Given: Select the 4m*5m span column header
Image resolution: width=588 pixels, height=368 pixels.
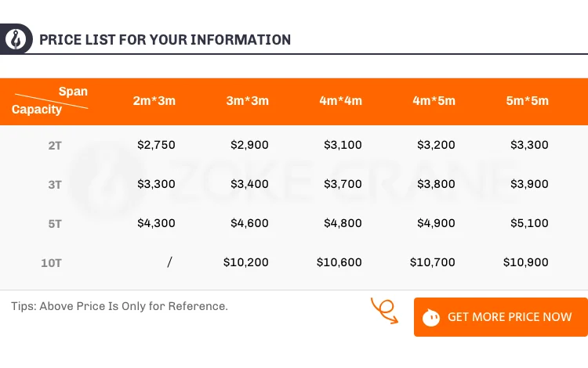Looking at the screenshot, I should pyautogui.click(x=434, y=101).
